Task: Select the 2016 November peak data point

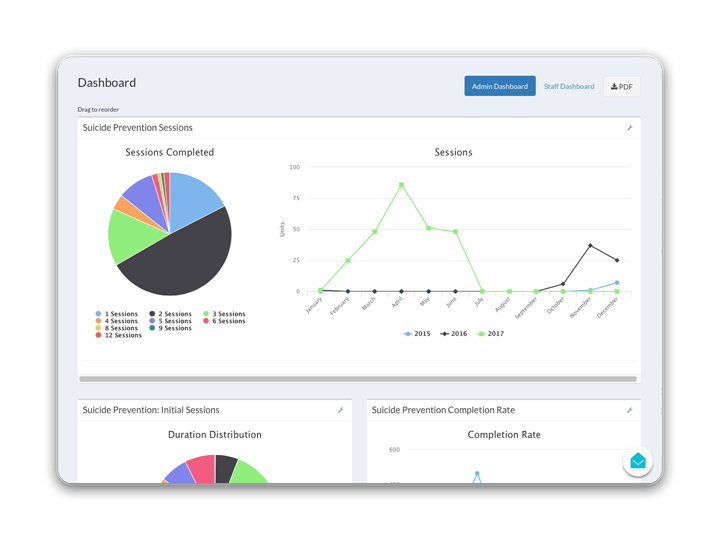Action: [x=590, y=246]
